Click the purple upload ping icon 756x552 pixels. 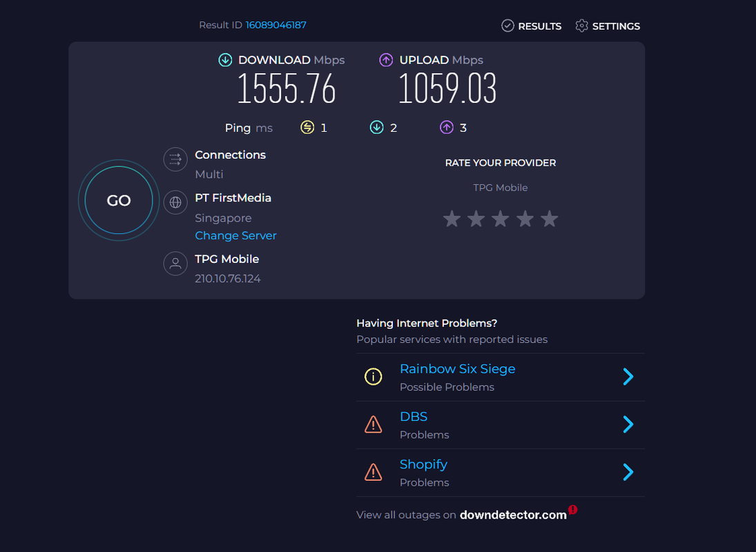click(x=447, y=127)
